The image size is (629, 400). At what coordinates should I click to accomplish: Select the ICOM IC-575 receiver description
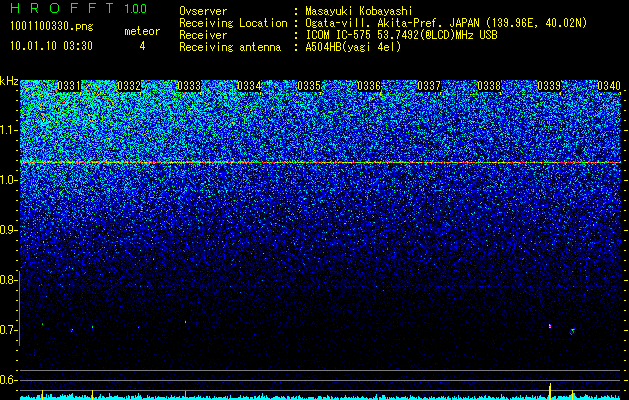(x=401, y=35)
